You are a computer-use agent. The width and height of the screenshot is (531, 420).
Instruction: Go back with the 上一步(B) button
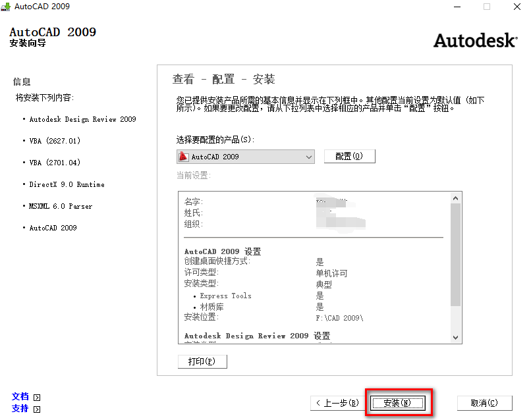[x=337, y=402]
